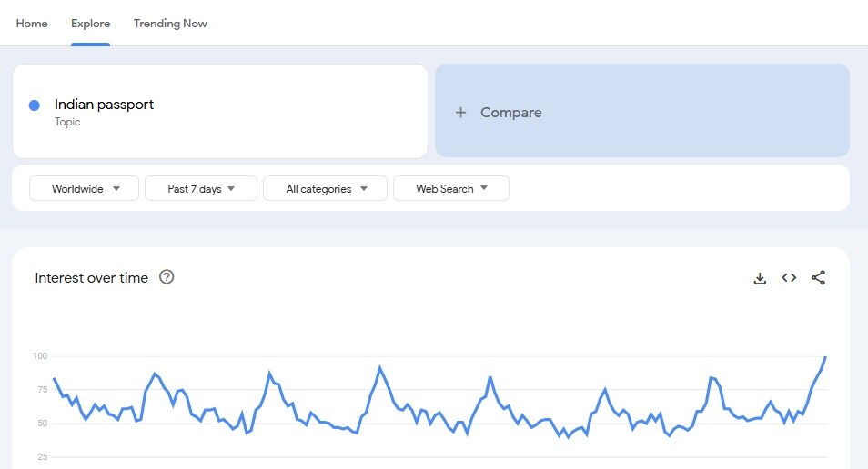Screen dimensions: 868x469
Task: Edit the Indian passport search term
Action: coord(104,105)
